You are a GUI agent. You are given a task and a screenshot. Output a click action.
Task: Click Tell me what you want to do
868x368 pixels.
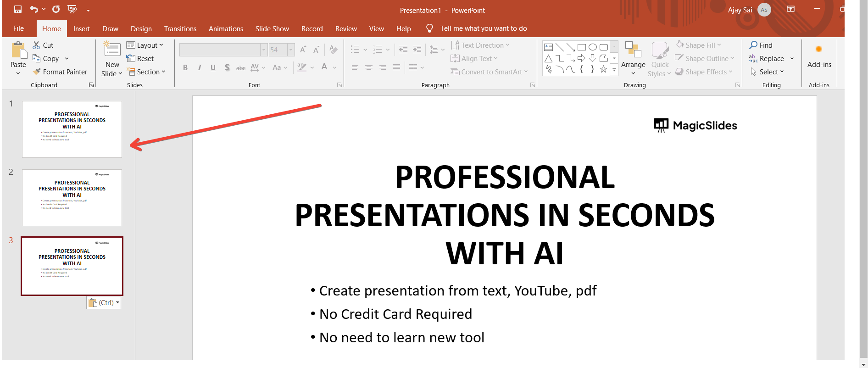tap(483, 28)
